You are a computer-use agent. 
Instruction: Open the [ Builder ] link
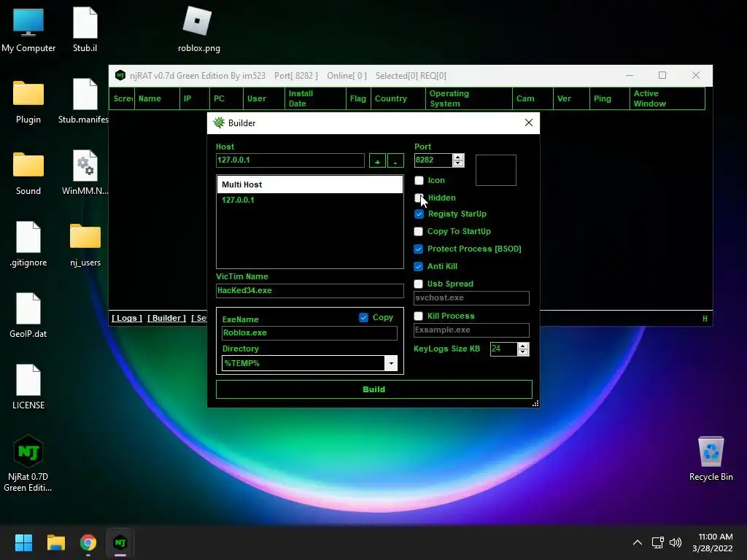(x=166, y=318)
